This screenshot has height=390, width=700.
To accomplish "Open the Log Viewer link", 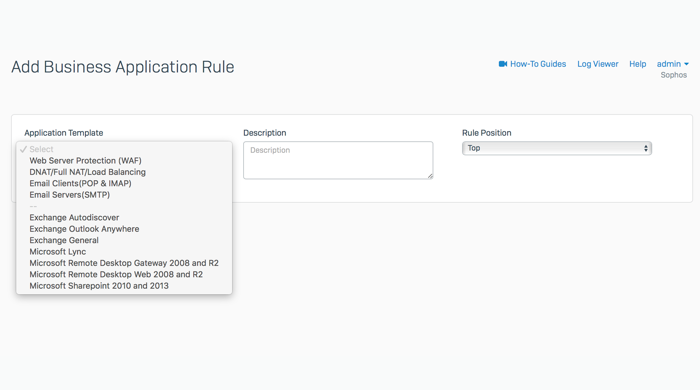I will coord(598,64).
